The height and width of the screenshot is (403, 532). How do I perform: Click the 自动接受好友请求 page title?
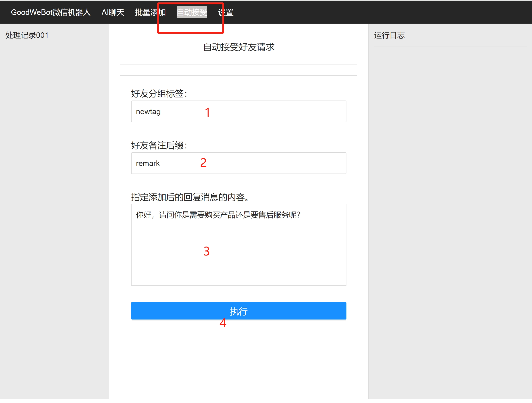point(239,47)
